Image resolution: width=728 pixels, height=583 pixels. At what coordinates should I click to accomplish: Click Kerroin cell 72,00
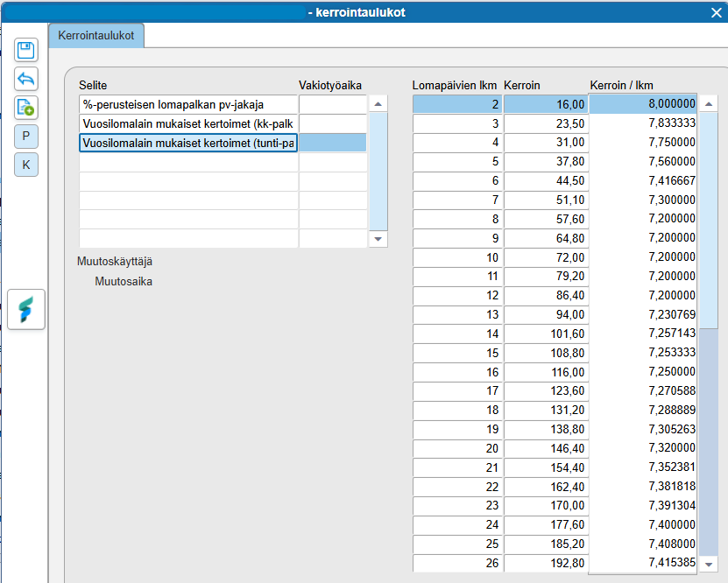click(x=546, y=257)
